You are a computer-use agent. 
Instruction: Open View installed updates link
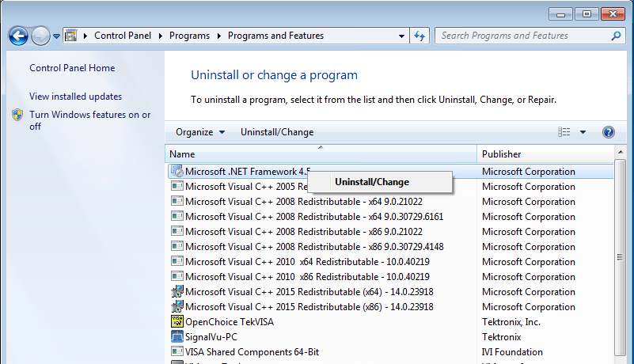[x=75, y=97]
